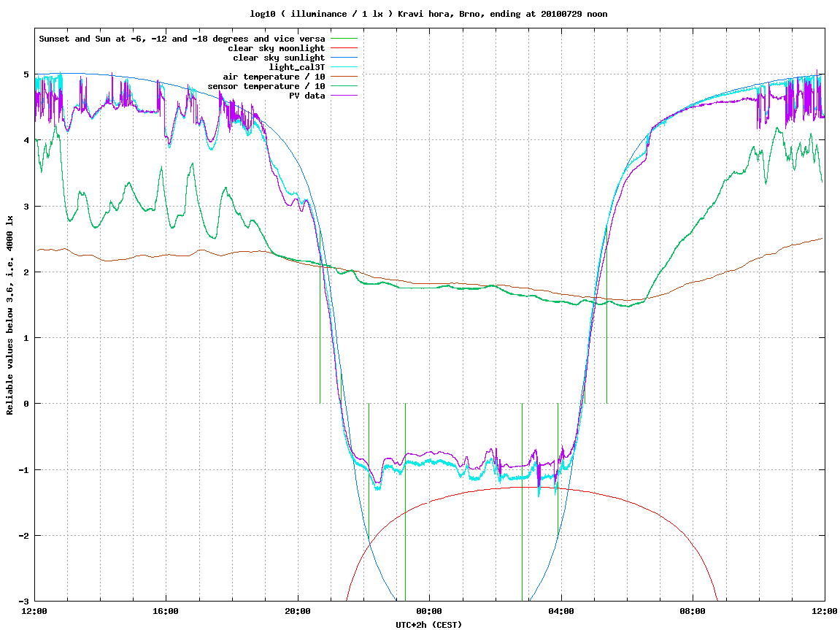Click the x-axis tick label 08:00
The height and width of the screenshot is (630, 840).
coord(693,611)
